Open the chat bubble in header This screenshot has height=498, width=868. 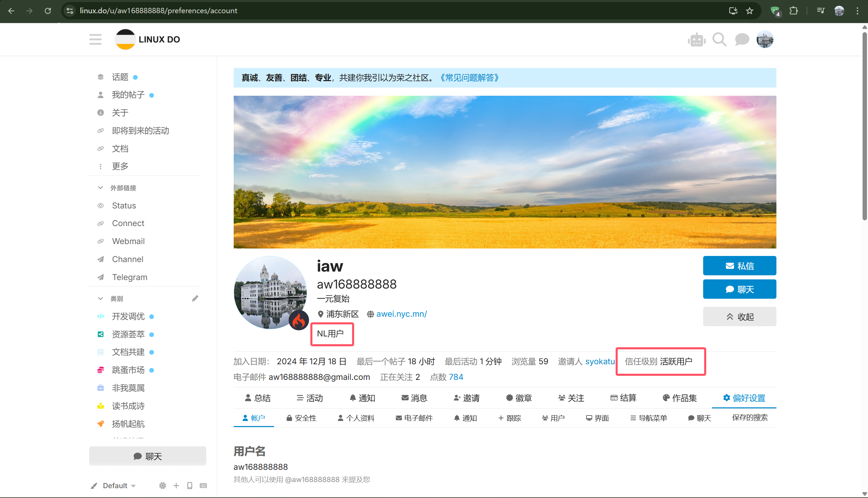click(x=742, y=40)
